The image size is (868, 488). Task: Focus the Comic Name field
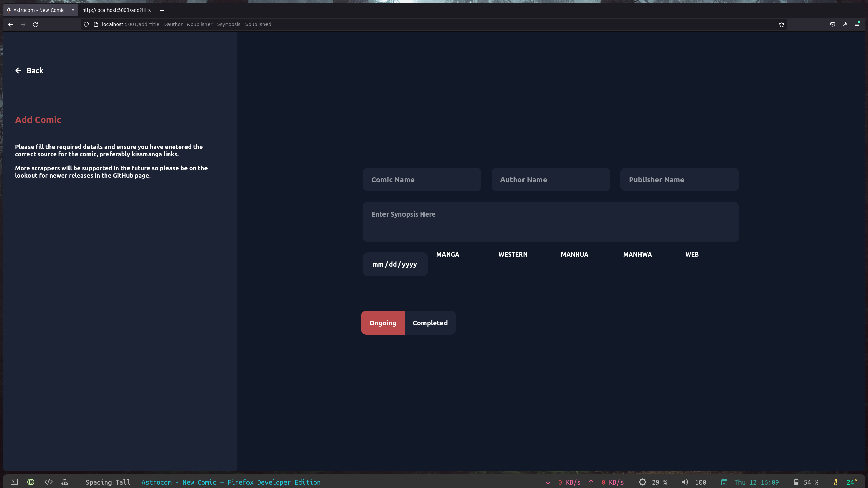(422, 180)
